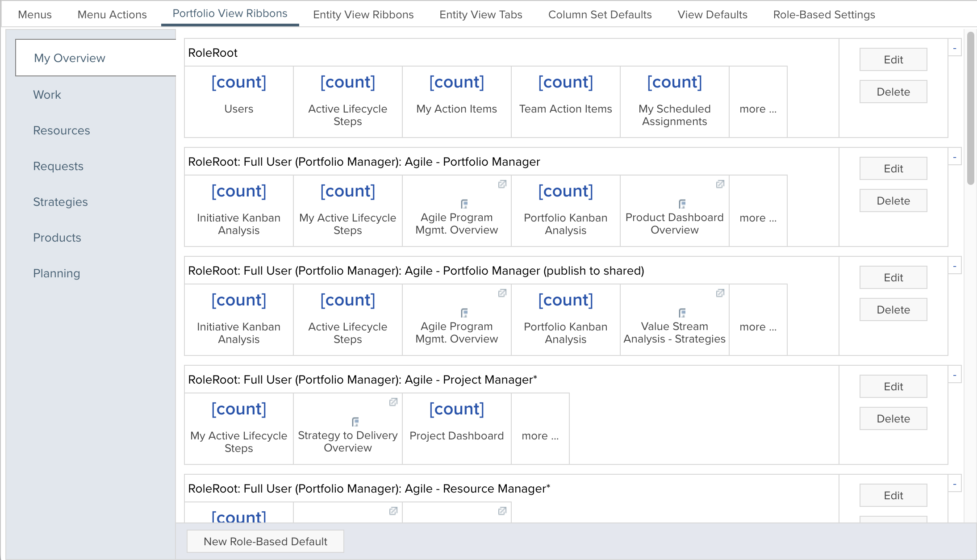This screenshot has width=977, height=560.
Task: Open the Role-Based Settings tab
Action: tap(824, 15)
